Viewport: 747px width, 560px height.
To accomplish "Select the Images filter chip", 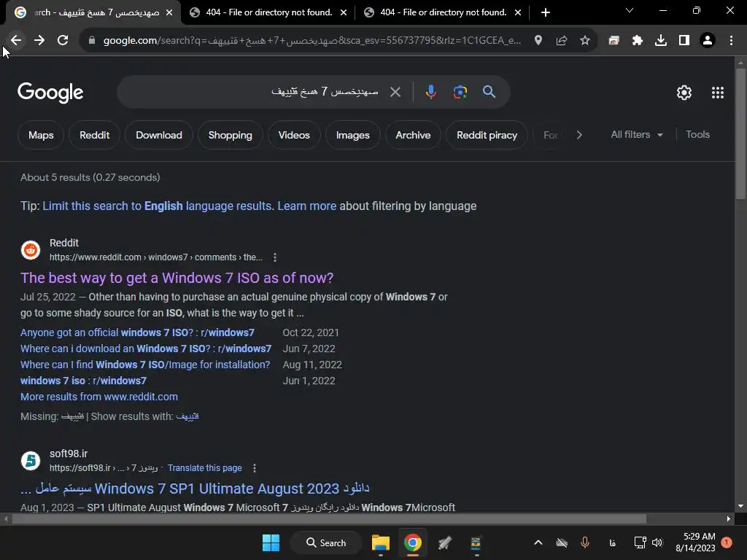I will click(352, 135).
